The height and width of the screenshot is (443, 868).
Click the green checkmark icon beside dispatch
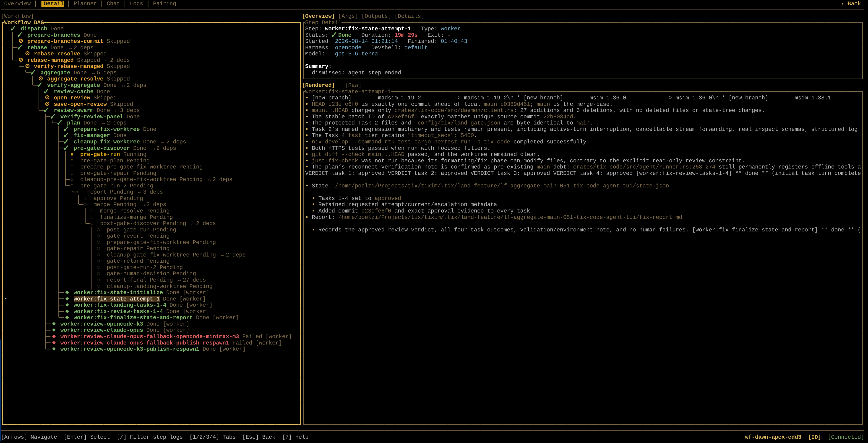coord(13,29)
